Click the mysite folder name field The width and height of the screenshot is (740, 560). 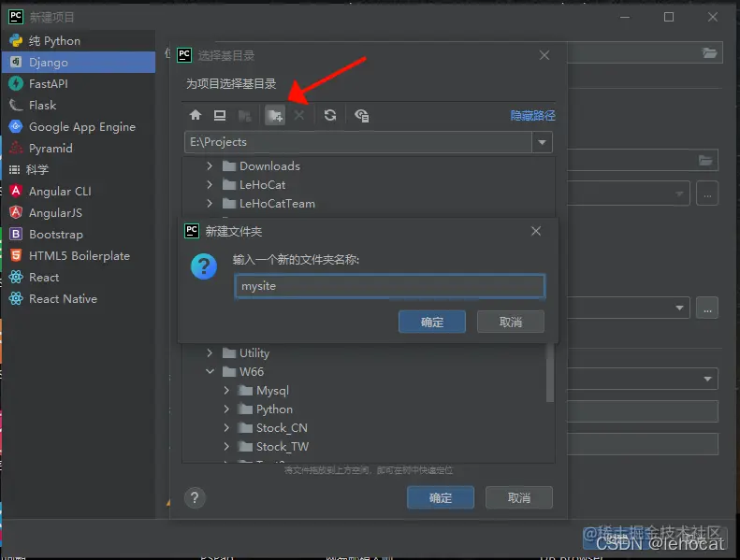(x=390, y=286)
